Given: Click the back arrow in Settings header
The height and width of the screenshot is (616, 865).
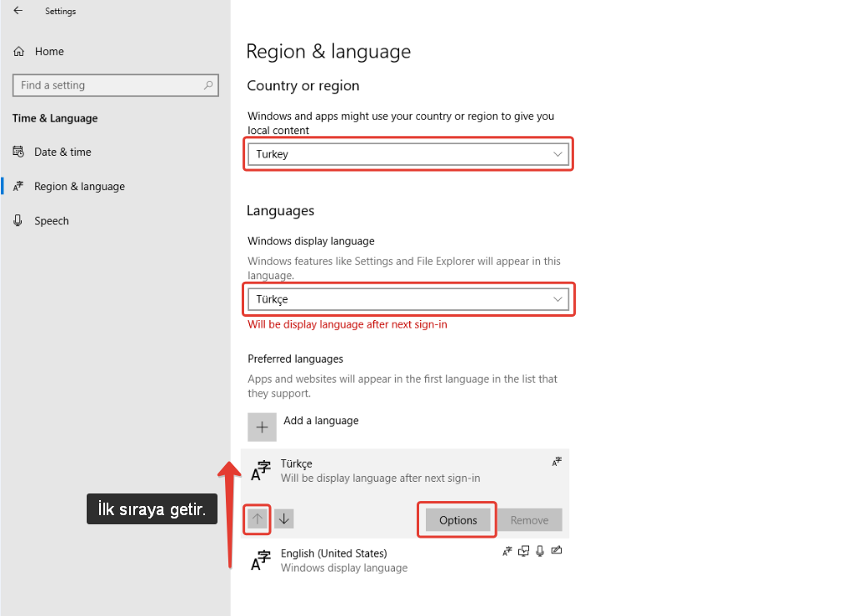Looking at the screenshot, I should [17, 11].
